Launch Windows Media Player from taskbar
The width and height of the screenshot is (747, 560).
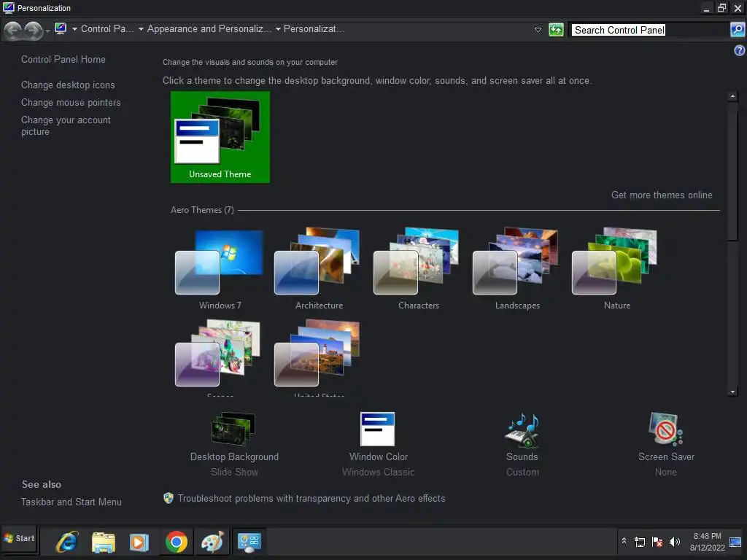139,542
